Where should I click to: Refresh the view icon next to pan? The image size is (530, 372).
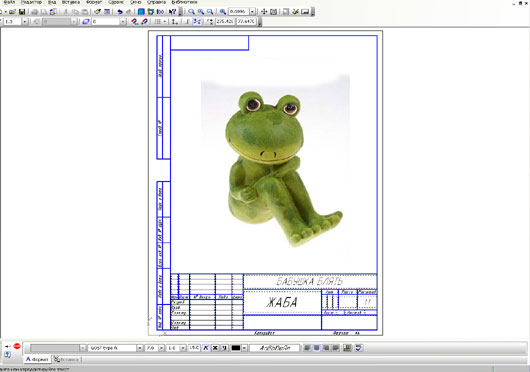[274, 11]
